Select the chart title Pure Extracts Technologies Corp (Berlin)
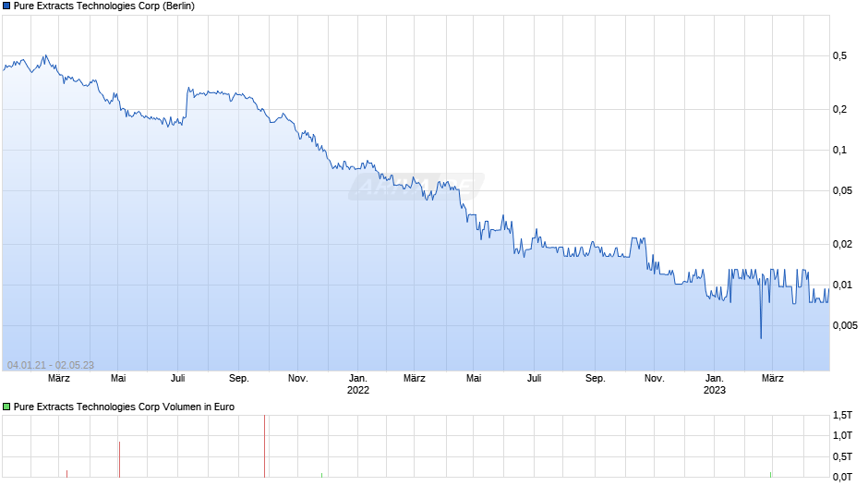The image size is (868, 486). tap(104, 6)
